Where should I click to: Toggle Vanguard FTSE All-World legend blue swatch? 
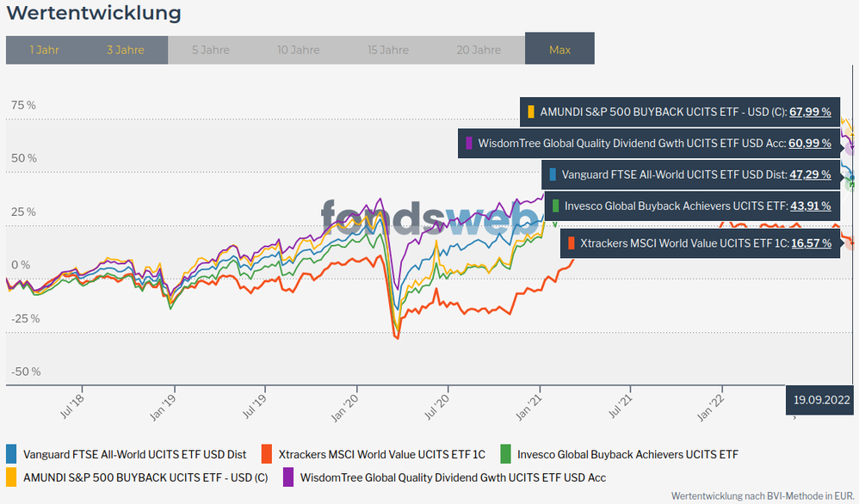pyautogui.click(x=12, y=454)
